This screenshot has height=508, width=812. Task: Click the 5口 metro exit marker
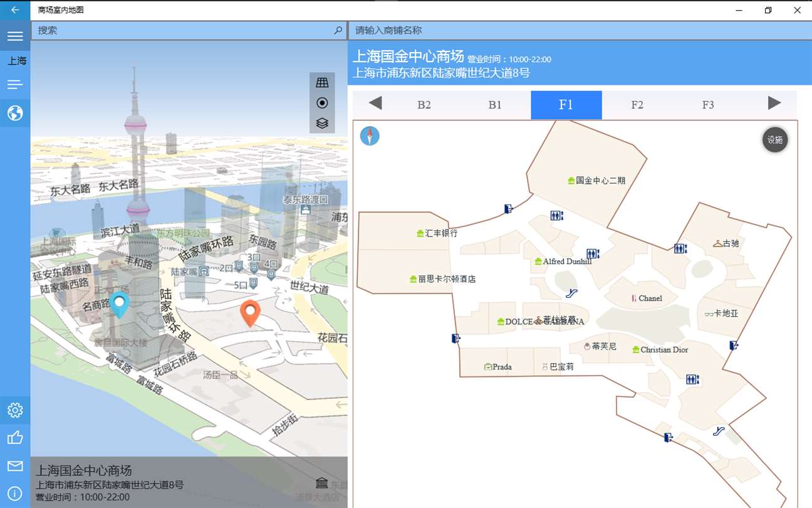click(x=253, y=283)
